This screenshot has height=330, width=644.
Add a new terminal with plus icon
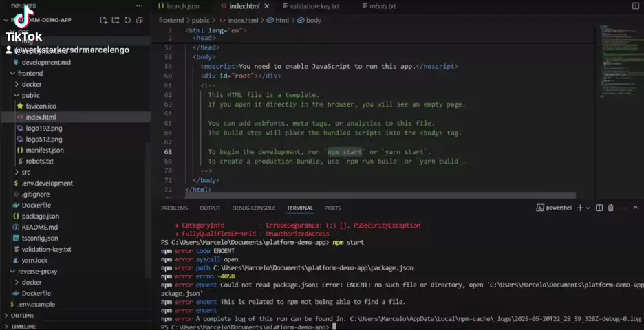click(x=580, y=208)
